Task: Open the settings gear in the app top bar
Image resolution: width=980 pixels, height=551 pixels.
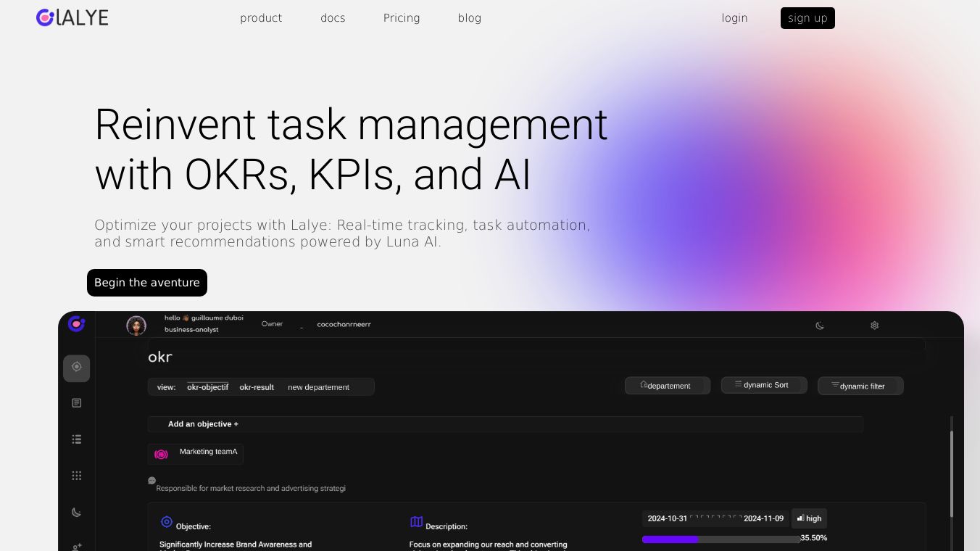Action: pos(874,326)
